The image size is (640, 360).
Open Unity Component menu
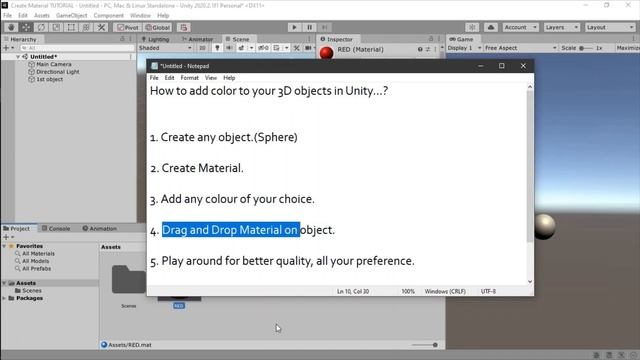(109, 16)
